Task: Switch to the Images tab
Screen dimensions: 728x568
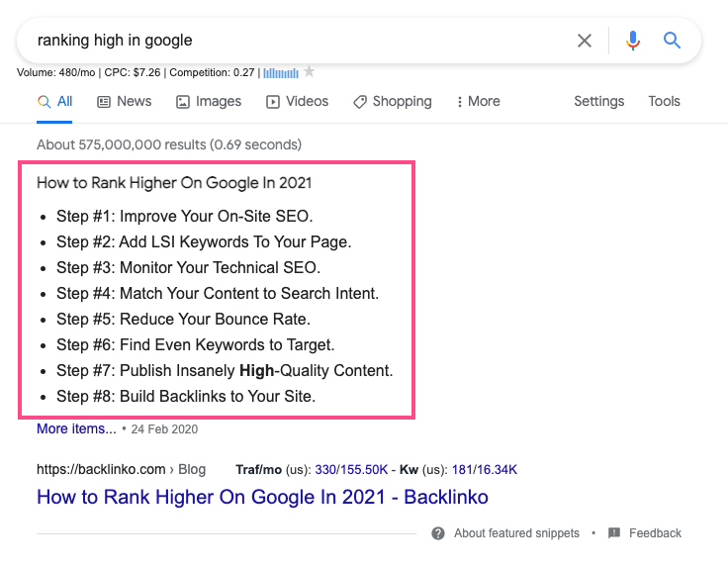Action: click(x=208, y=101)
